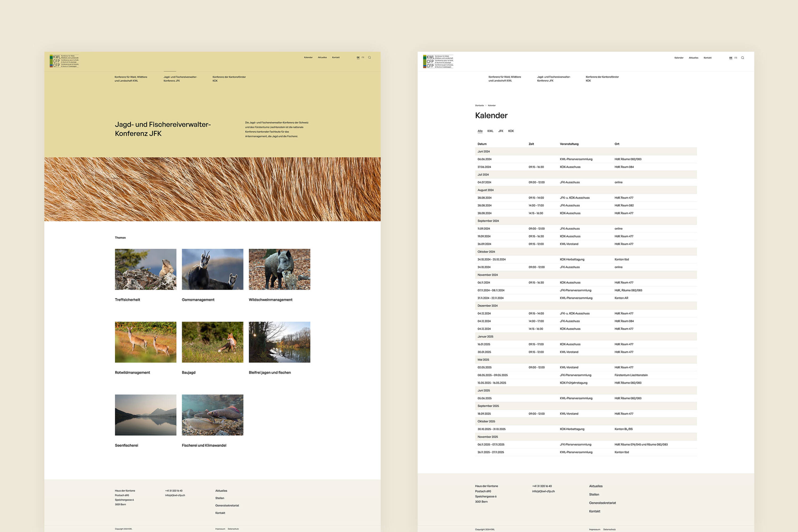
Task: Open the Rotwildmanagement deer thumbnail
Action: click(x=146, y=342)
